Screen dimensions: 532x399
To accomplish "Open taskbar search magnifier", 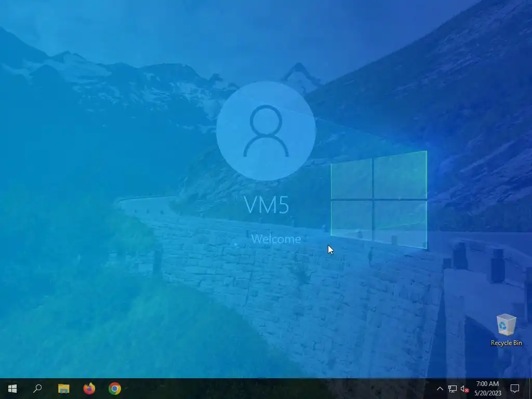I will point(37,389).
